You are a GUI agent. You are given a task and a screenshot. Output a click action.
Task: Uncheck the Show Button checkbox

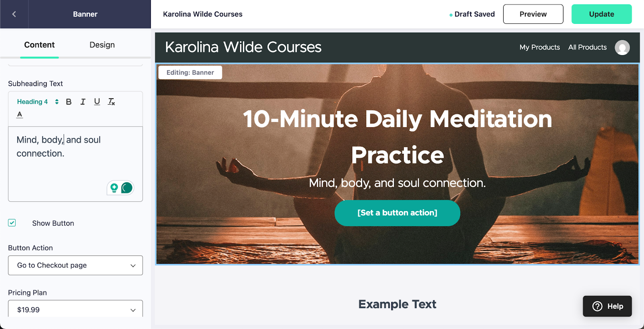(x=12, y=223)
